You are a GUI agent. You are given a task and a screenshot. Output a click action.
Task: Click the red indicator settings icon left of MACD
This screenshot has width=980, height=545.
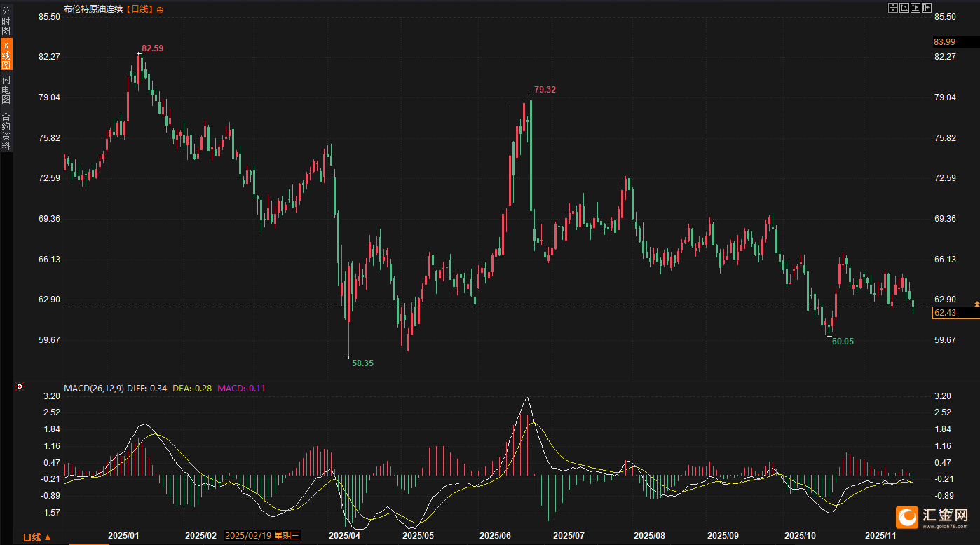[20, 386]
